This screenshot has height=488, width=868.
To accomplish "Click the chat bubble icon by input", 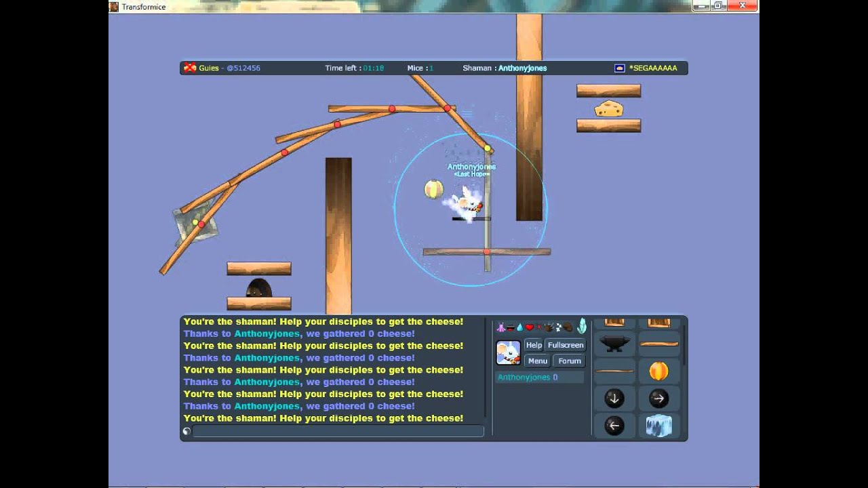I will pos(186,431).
